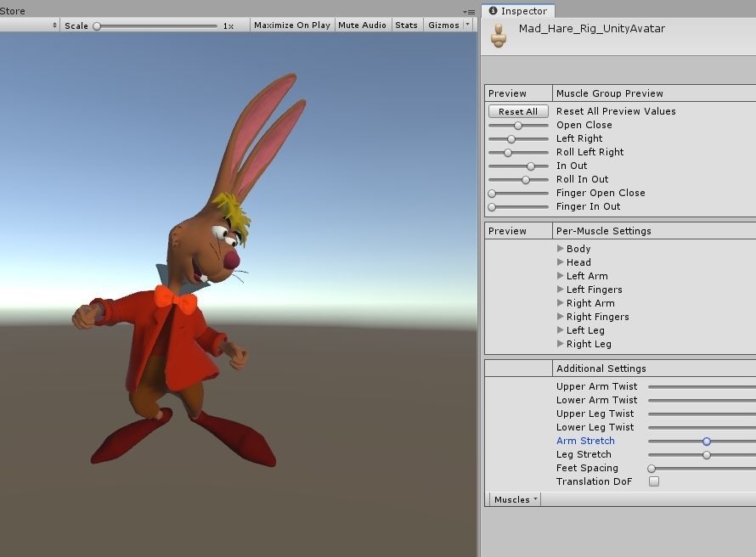756x557 pixels.
Task: Click the Reset All button
Action: [518, 111]
